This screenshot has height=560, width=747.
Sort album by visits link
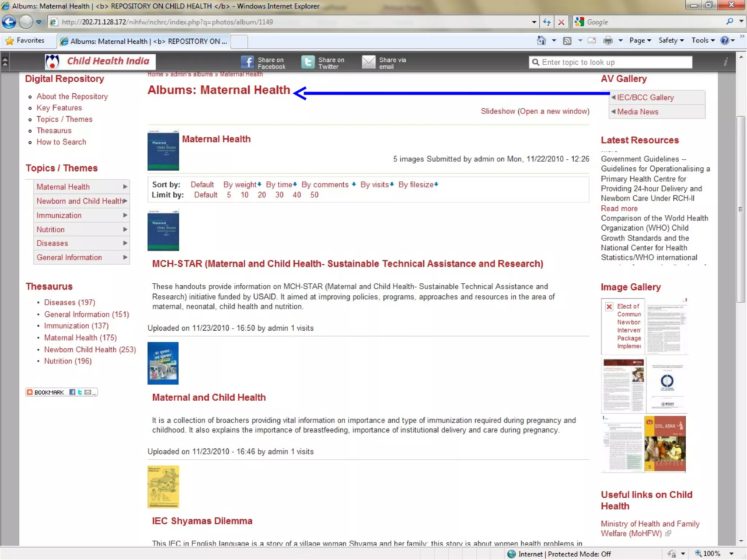point(375,185)
